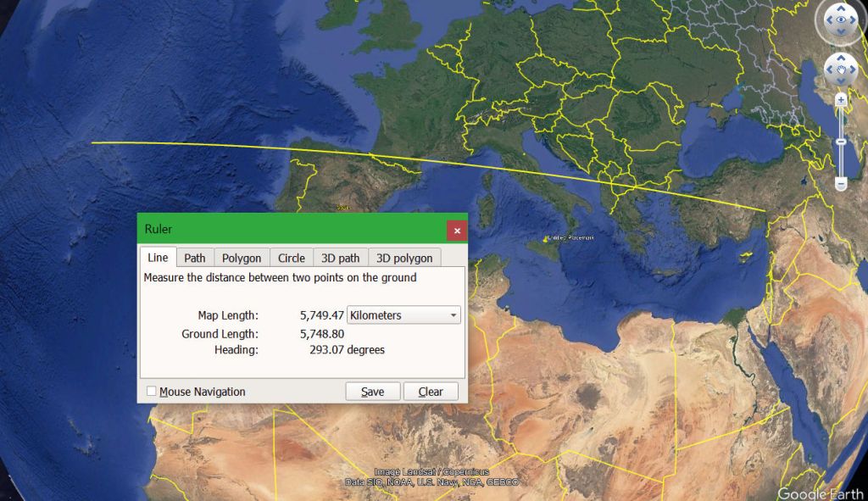Open the Circle tab in Ruler
The width and height of the screenshot is (868, 501).
291,258
